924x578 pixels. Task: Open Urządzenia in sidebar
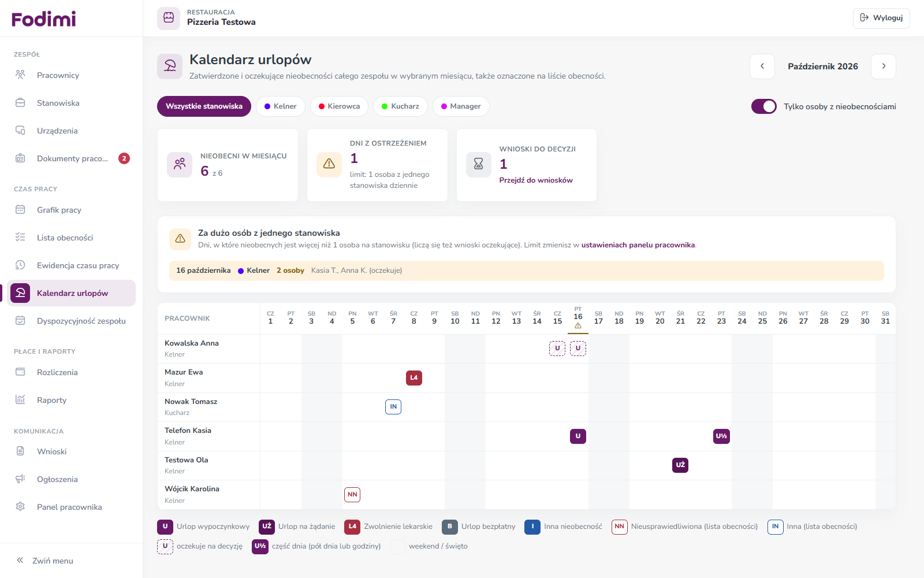point(72,131)
